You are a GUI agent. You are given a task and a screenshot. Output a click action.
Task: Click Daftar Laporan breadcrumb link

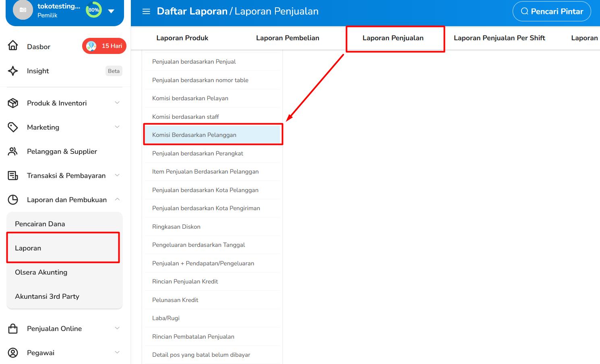192,11
